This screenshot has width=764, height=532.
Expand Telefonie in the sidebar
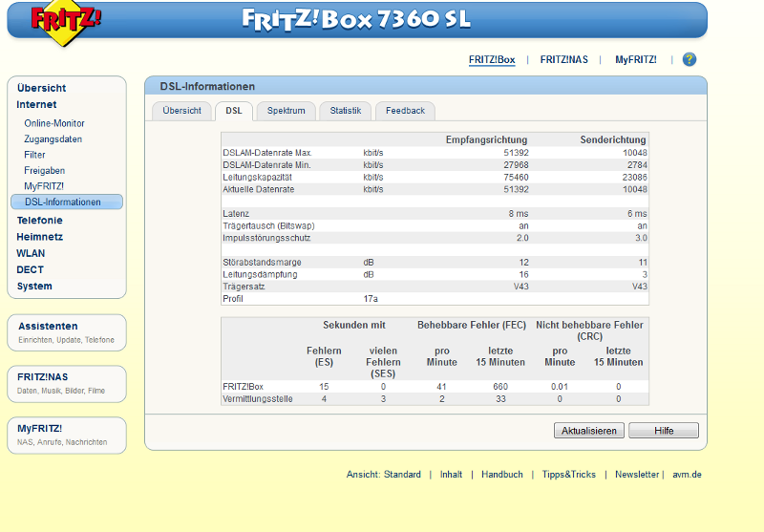tap(39, 221)
